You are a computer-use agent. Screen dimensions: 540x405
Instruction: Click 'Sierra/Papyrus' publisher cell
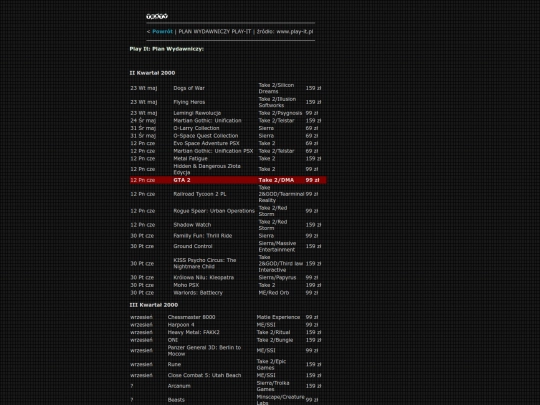(x=277, y=278)
